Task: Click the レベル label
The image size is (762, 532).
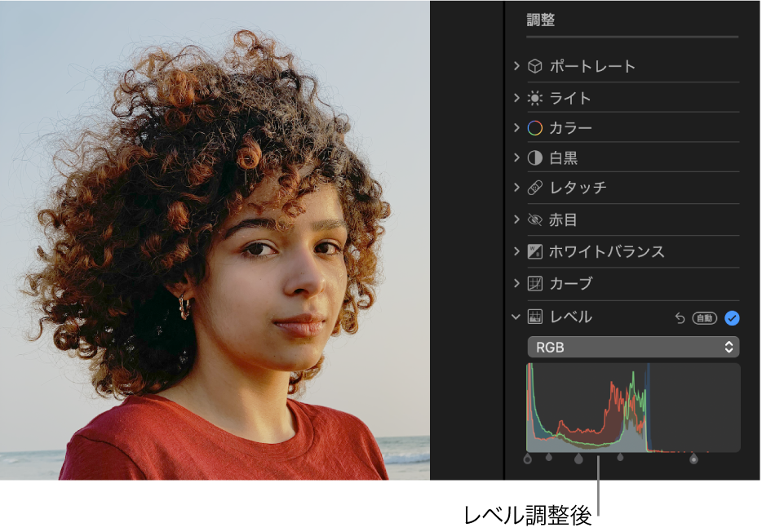Action: [x=570, y=317]
